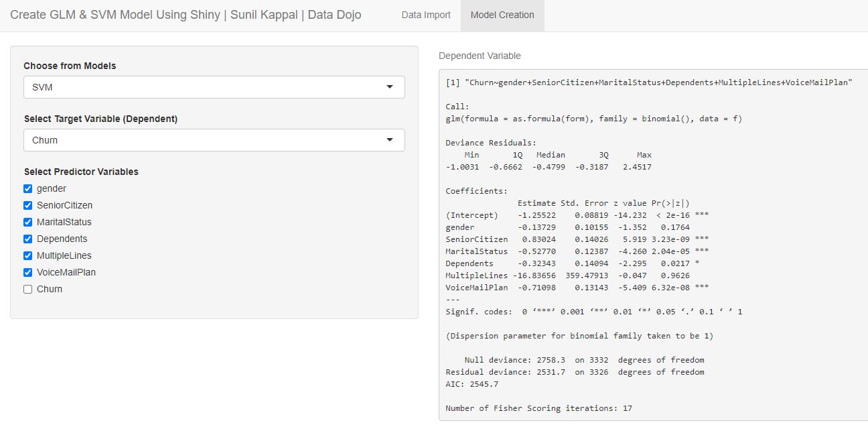Image resolution: width=868 pixels, height=427 pixels.
Task: Click the AIC value line in output
Action: coord(472,384)
